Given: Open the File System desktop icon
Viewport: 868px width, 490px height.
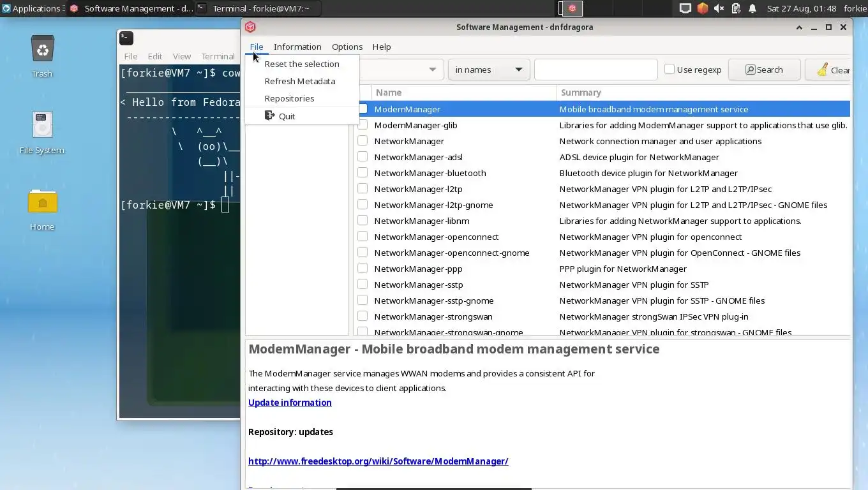Looking at the screenshot, I should click(42, 125).
